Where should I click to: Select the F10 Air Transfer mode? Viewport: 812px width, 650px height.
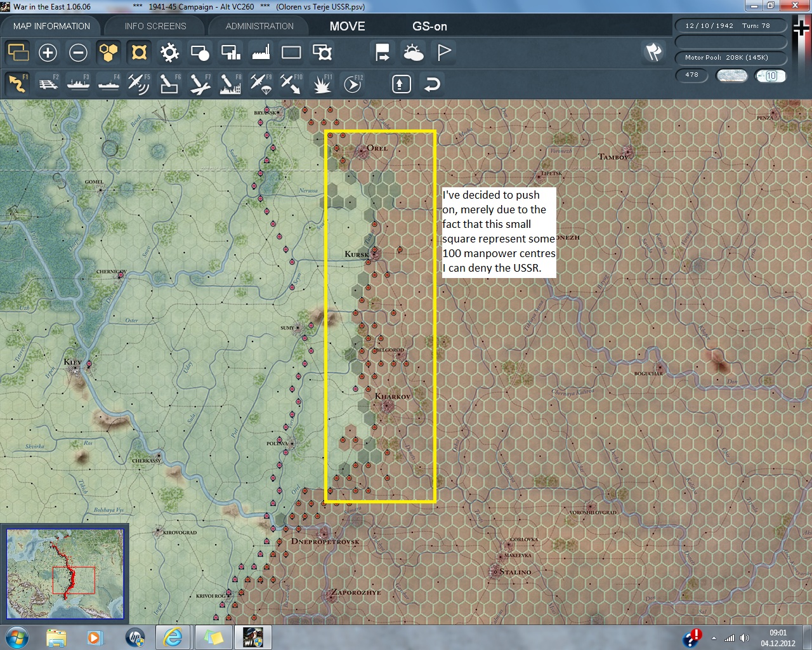point(291,84)
